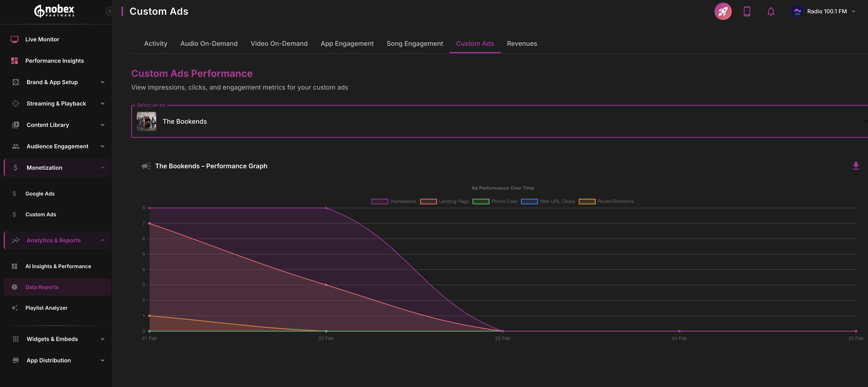The height and width of the screenshot is (387, 868).
Task: Open Playlist Analyzer
Action: point(46,308)
